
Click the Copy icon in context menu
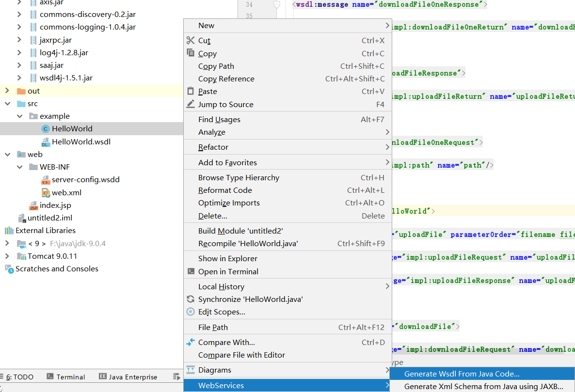pyautogui.click(x=191, y=53)
